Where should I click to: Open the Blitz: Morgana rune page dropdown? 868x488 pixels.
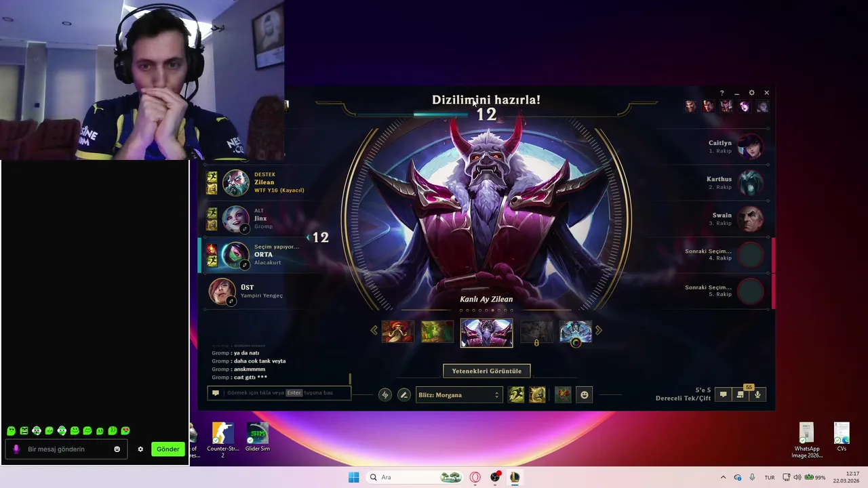459,394
